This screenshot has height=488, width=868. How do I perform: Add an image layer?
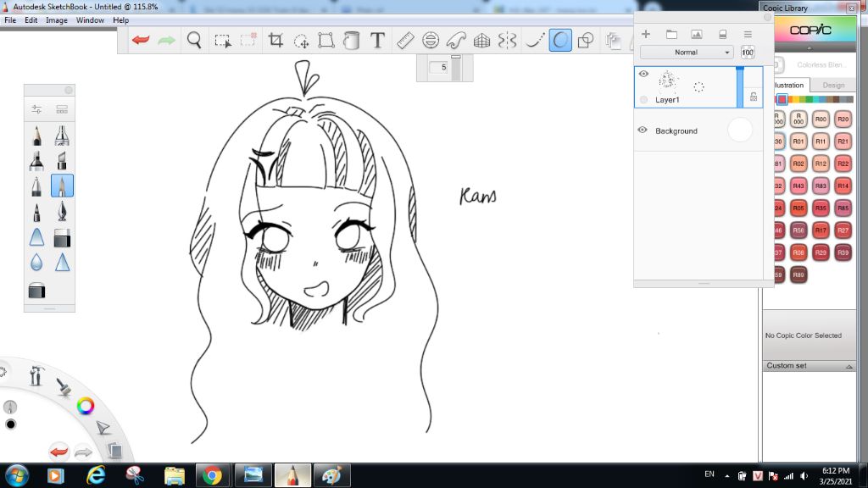click(697, 34)
